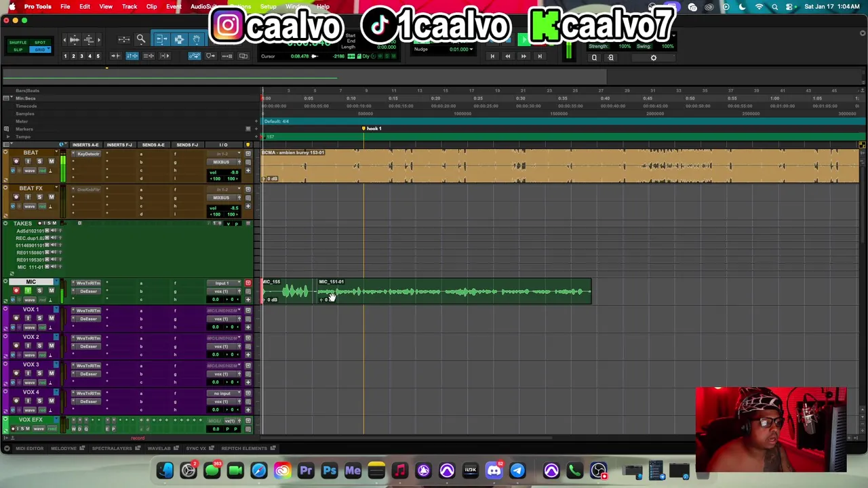Image resolution: width=868 pixels, height=488 pixels.
Task: Toggle Link Timeline and Edit Selection
Action: point(132,56)
